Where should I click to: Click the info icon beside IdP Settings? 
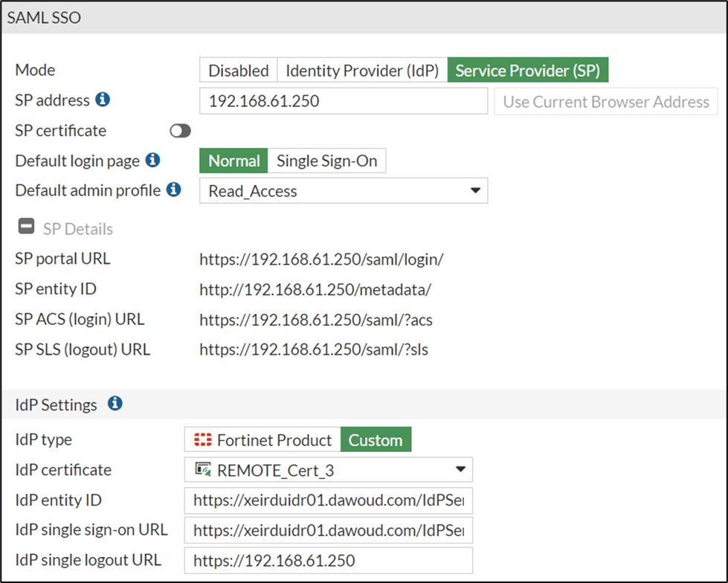click(115, 404)
